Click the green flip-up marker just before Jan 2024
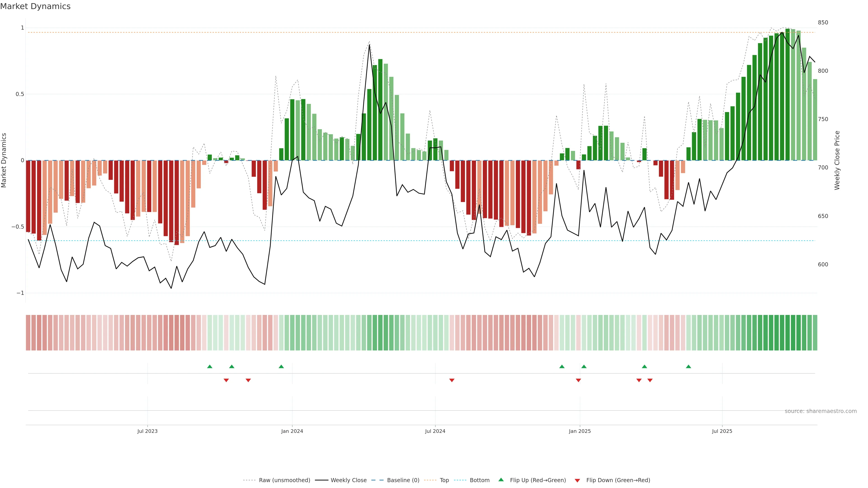This screenshot has width=868, height=488. 281,366
